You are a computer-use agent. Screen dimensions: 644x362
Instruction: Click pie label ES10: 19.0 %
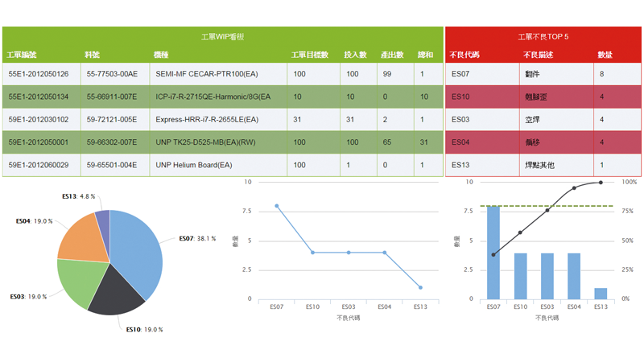tap(145, 330)
